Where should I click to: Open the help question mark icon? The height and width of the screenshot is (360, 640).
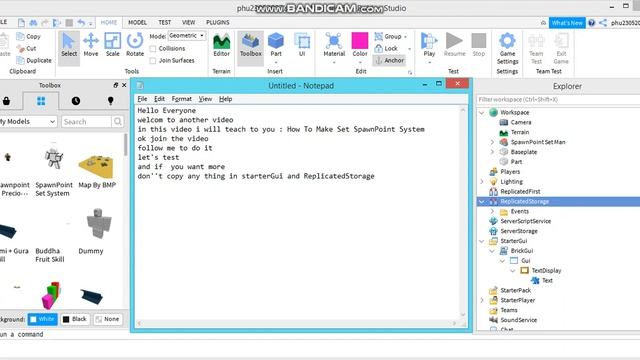tap(591, 23)
